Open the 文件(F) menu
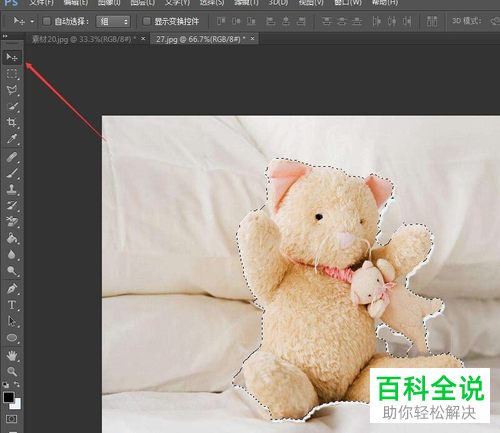The height and width of the screenshot is (433, 500). pyautogui.click(x=42, y=3)
